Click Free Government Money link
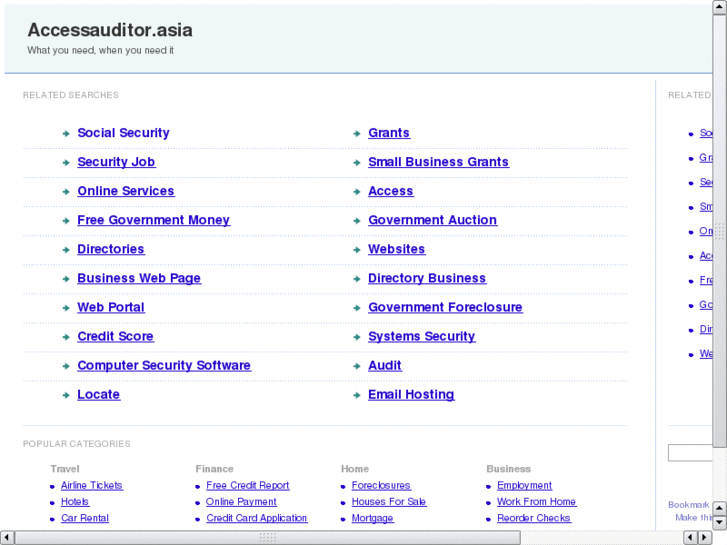The height and width of the screenshot is (545, 727). click(153, 220)
